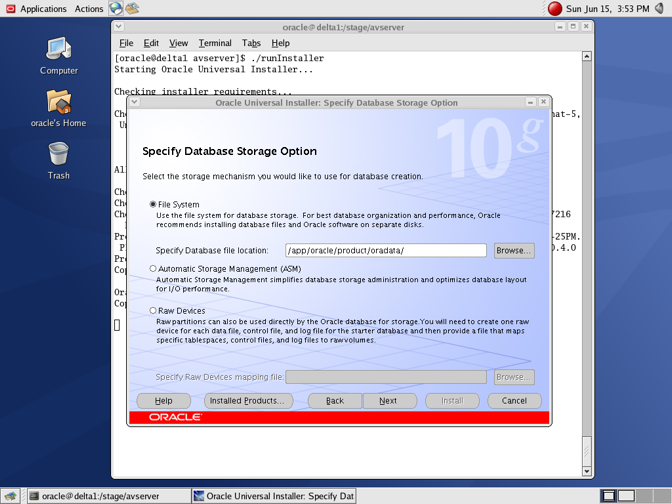Proceed with the Next button
This screenshot has width=672, height=504.
point(390,401)
